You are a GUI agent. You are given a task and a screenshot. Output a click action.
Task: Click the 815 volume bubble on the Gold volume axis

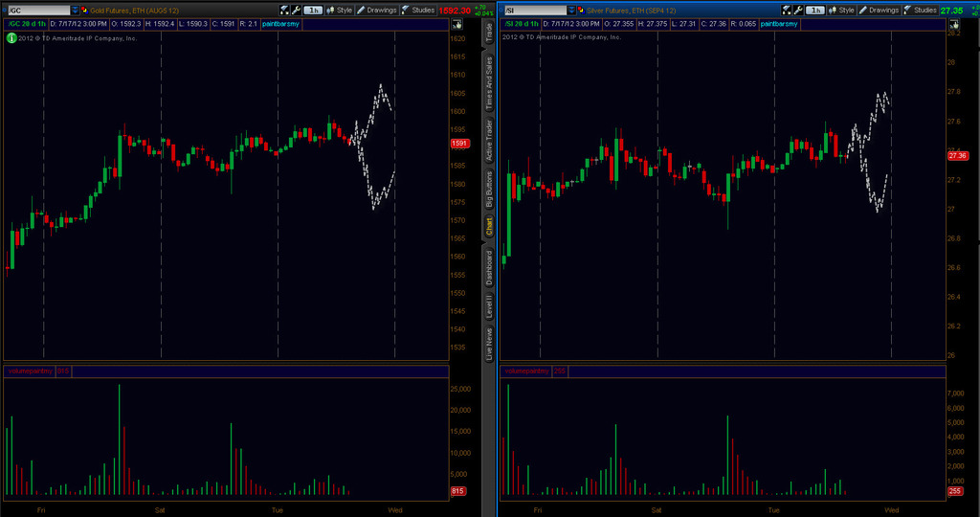[x=457, y=491]
